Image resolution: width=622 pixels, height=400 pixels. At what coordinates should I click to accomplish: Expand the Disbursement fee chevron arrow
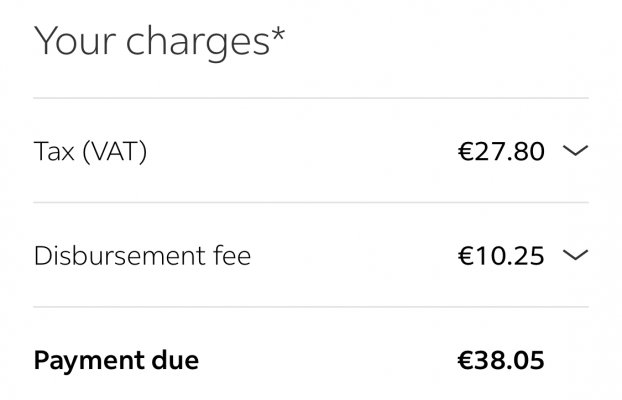point(575,255)
